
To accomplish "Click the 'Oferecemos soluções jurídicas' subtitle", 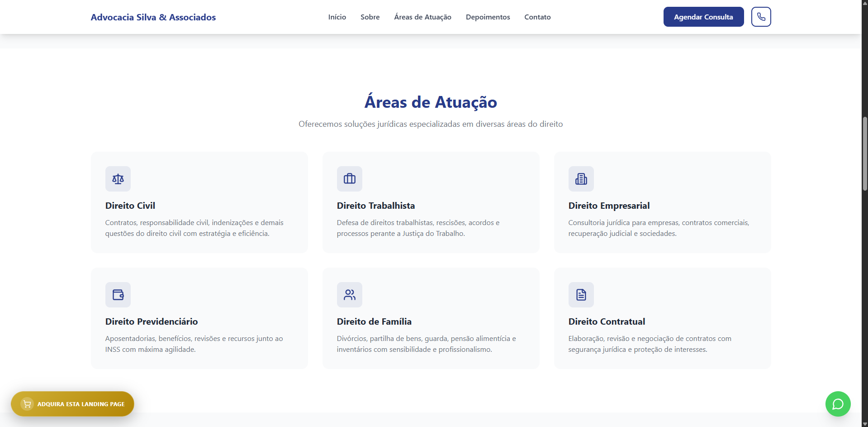I will coord(431,124).
